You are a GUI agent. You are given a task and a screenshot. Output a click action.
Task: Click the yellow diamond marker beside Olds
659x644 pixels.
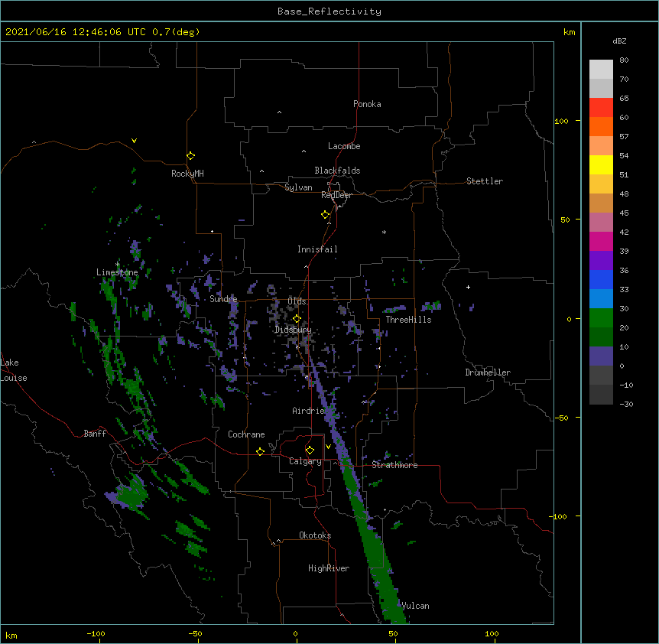coord(297,319)
